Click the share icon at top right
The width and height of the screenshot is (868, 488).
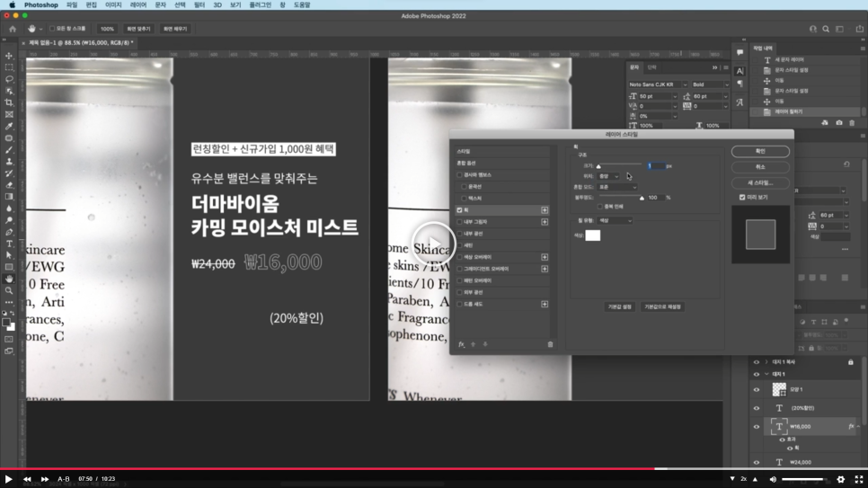[x=859, y=29]
